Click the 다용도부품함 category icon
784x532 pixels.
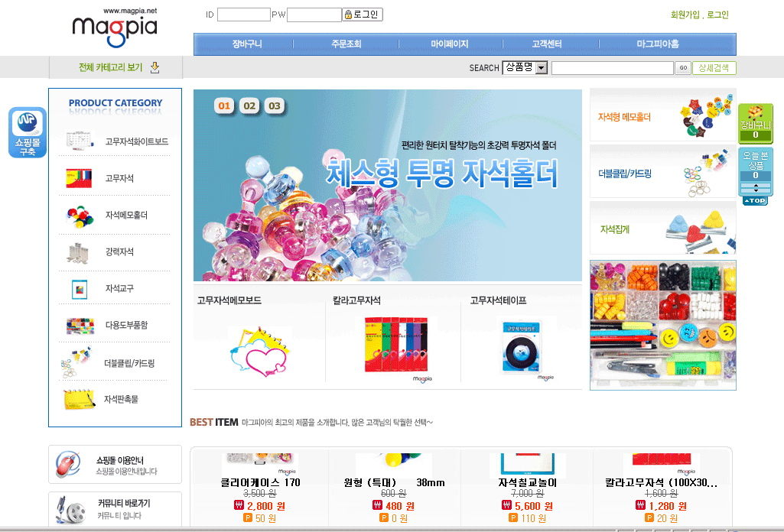(80, 326)
